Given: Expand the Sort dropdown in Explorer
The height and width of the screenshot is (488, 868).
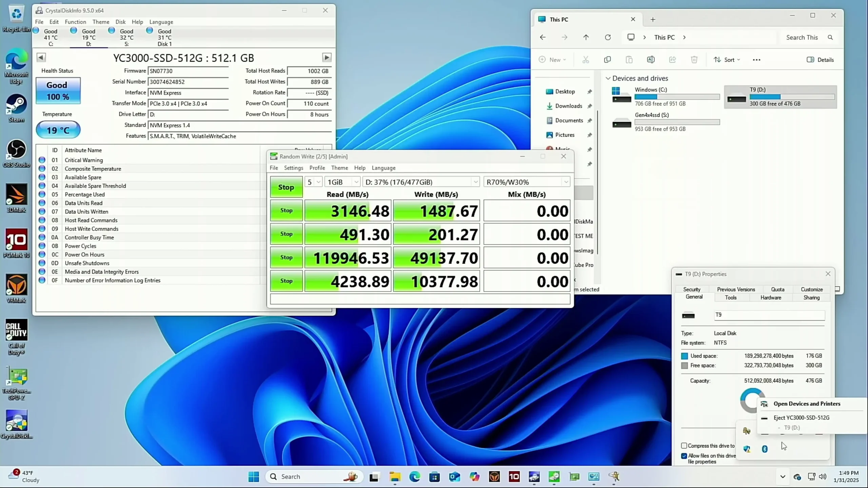Looking at the screenshot, I should 727,60.
